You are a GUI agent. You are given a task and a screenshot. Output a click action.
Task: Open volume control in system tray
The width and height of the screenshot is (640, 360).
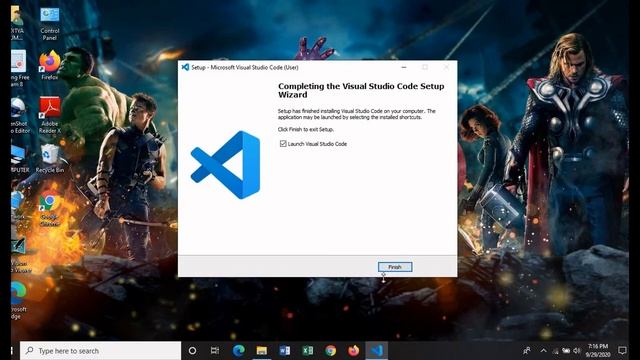pos(577,351)
